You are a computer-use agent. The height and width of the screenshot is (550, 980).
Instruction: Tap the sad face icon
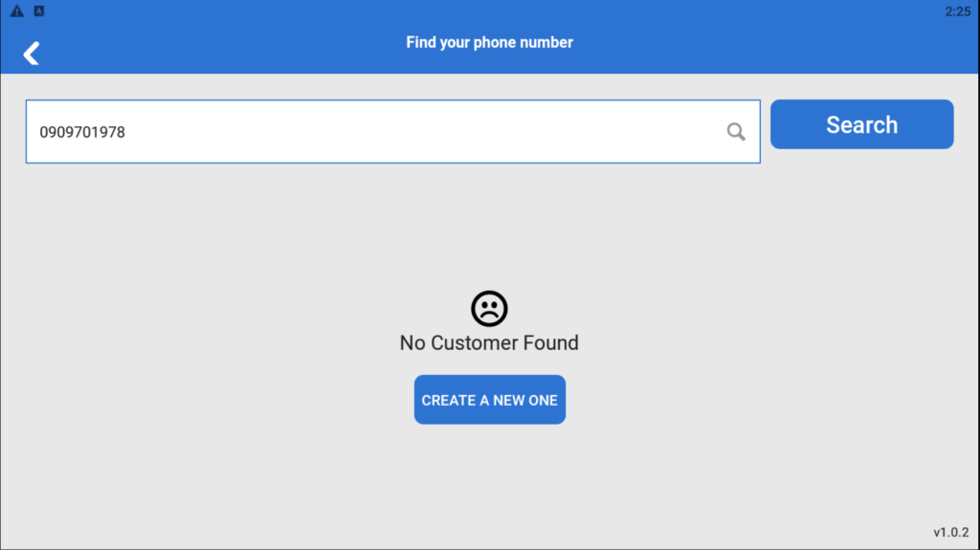point(489,309)
